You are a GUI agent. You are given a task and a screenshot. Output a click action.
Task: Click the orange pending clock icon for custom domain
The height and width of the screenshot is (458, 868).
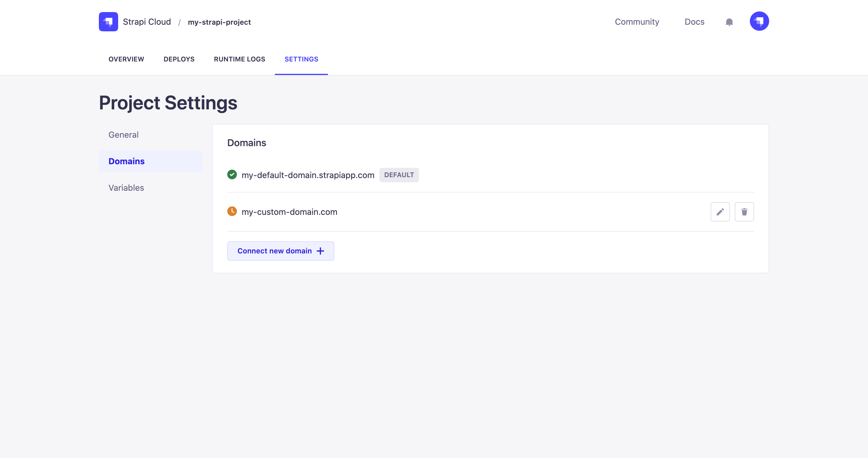click(232, 212)
